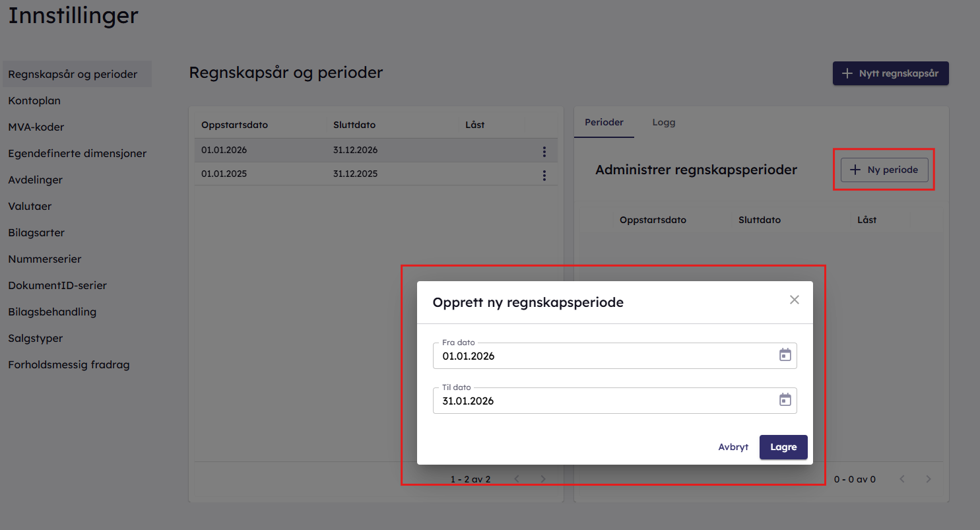Open Nummerserier settings page
The height and width of the screenshot is (530, 980).
[45, 259]
